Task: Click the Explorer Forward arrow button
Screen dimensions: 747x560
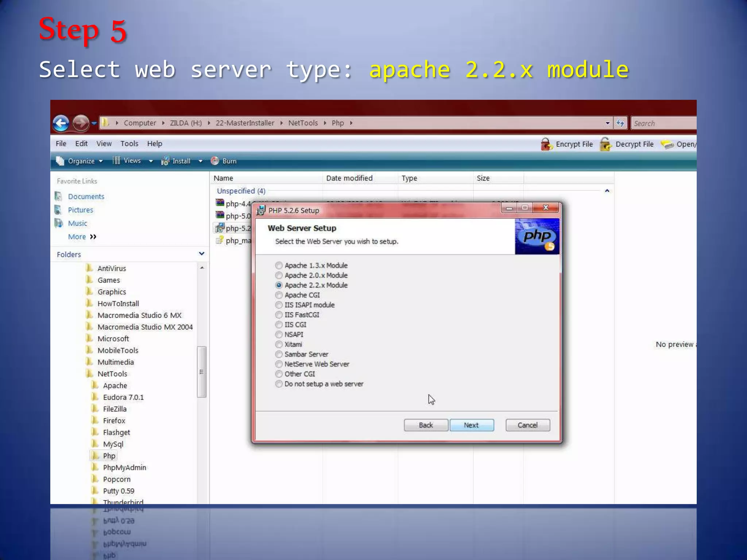Action: (81, 123)
